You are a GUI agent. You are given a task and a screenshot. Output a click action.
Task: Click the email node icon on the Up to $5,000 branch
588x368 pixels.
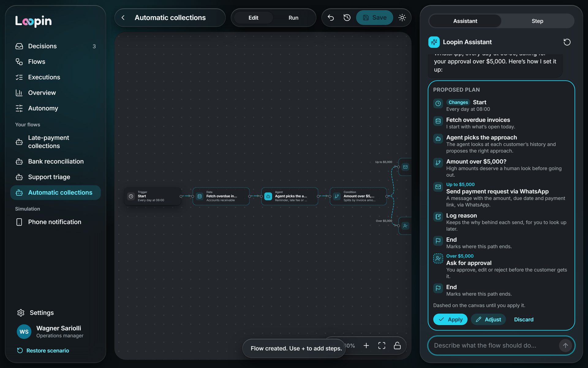(x=405, y=167)
